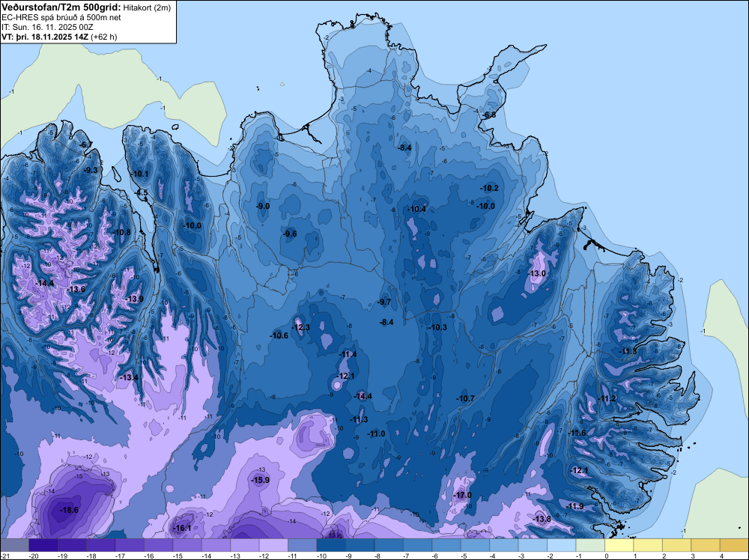This screenshot has width=749, height=560.
Task: Click the -20 tick label on the color scale
Action: (33, 556)
